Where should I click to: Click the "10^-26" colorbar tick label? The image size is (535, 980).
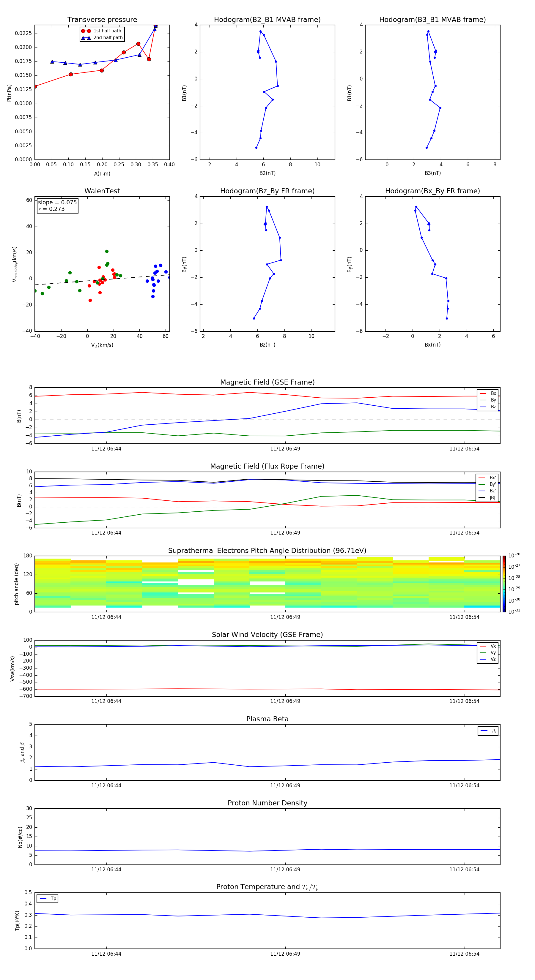coord(514,555)
